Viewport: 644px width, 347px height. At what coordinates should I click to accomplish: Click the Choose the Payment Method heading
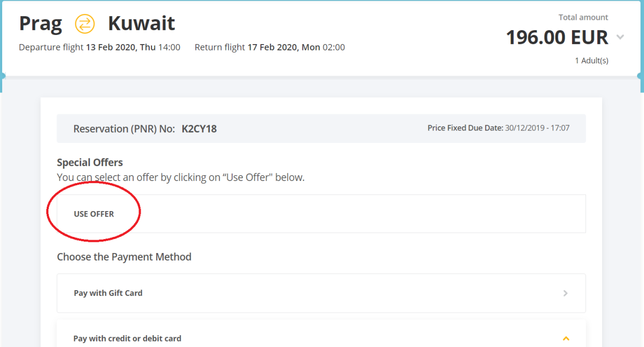coord(124,257)
